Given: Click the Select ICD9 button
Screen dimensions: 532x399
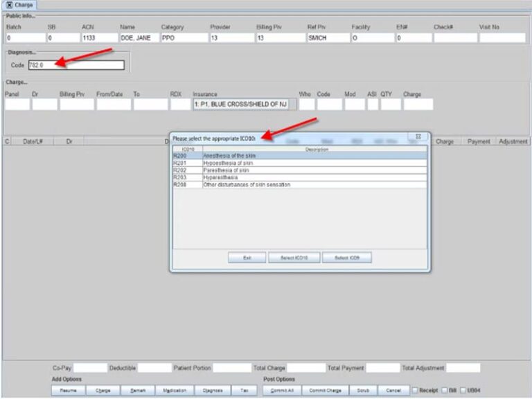Looking at the screenshot, I should (x=347, y=258).
